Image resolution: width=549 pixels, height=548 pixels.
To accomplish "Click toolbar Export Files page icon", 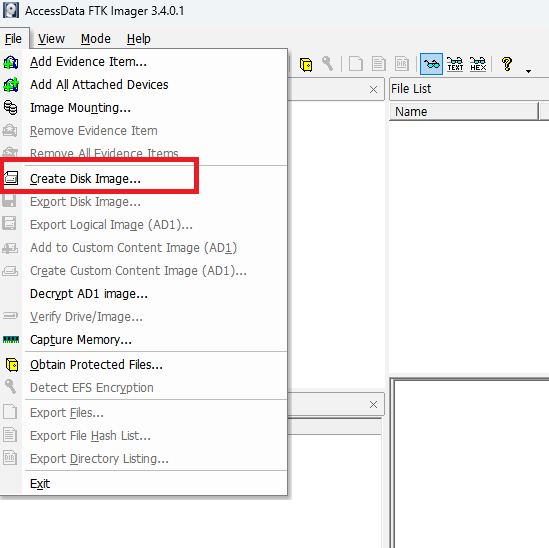I will point(356,64).
